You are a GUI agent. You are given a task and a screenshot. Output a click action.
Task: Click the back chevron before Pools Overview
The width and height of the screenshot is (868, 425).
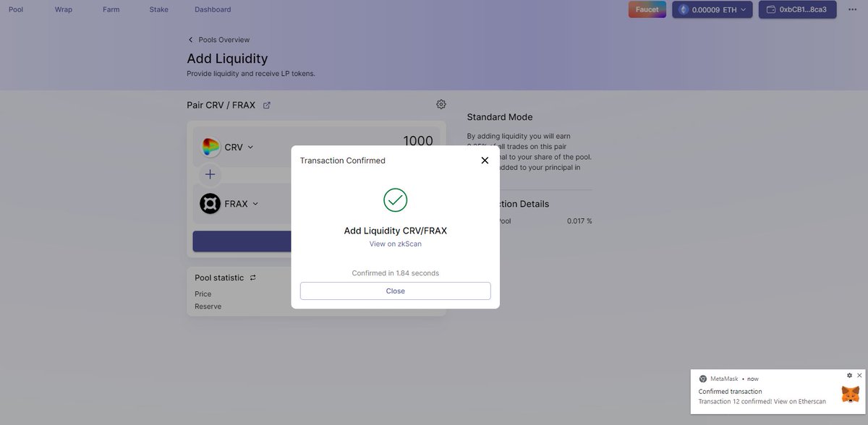coord(191,40)
